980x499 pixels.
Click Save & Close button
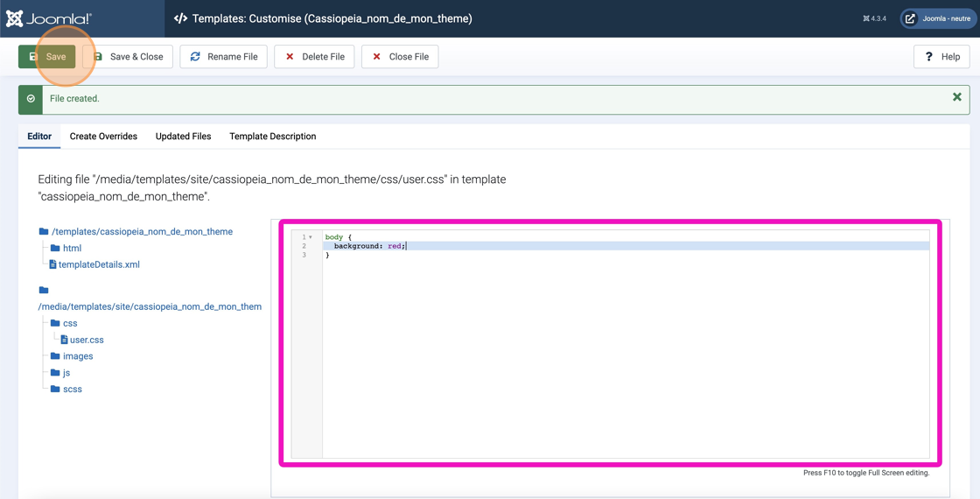(128, 57)
